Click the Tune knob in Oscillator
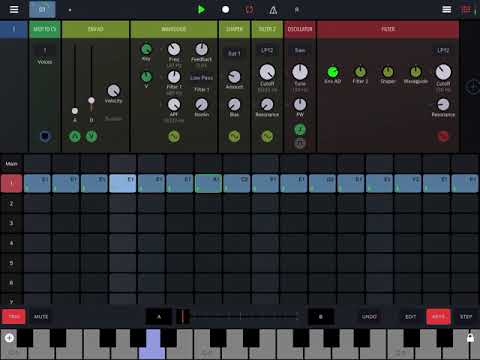The image size is (480, 360). [300, 72]
